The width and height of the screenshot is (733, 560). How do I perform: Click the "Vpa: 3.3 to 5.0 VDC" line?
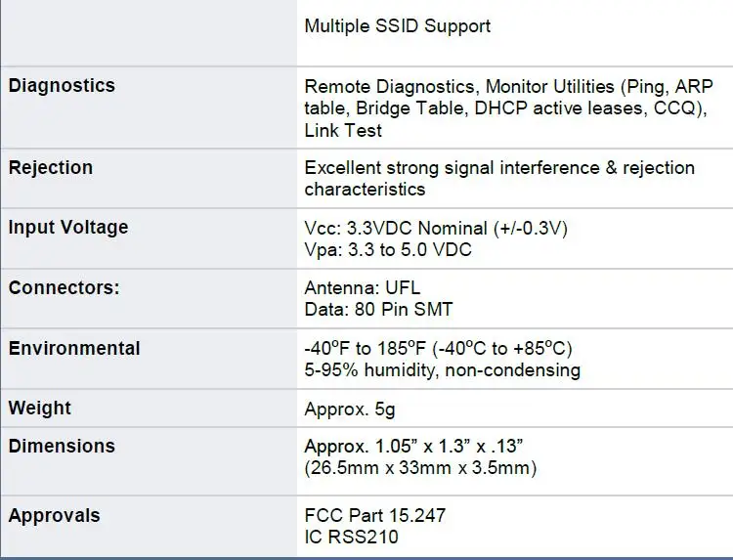387,250
